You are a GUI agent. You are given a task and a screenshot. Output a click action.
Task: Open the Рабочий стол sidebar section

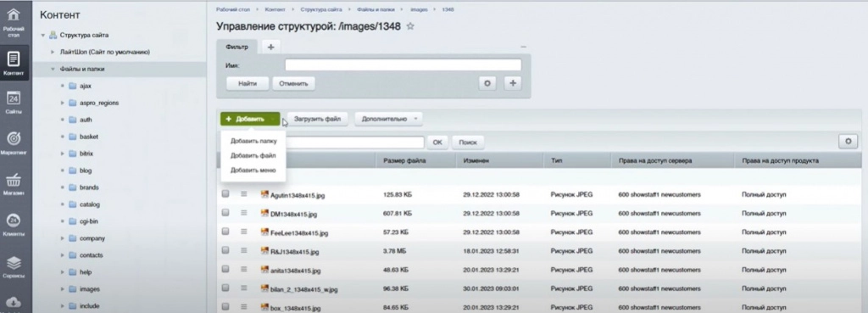(x=14, y=23)
